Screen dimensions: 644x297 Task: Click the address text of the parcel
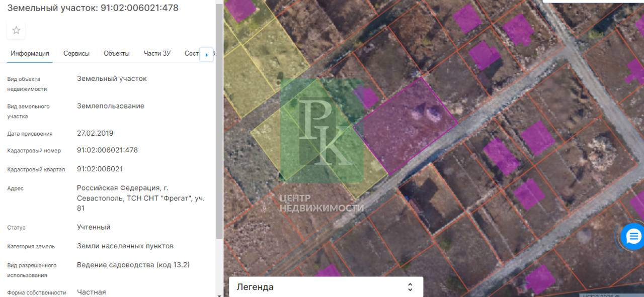(141, 198)
